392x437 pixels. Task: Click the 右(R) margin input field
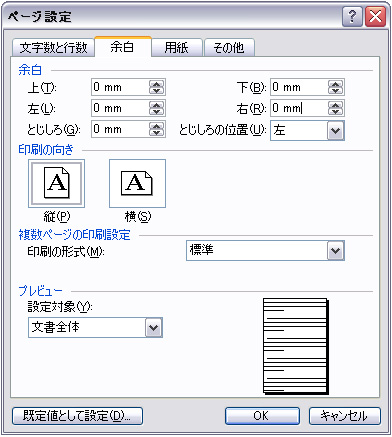tap(299, 108)
